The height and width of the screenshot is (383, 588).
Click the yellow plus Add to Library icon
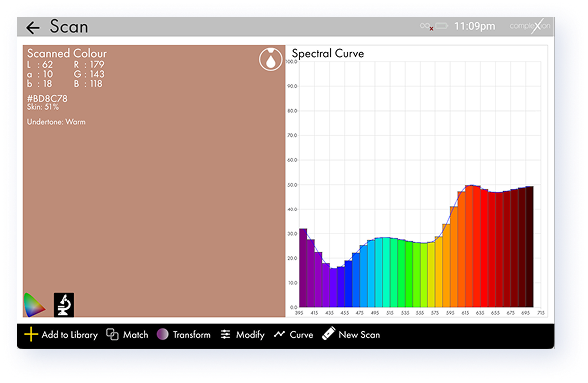[31, 334]
